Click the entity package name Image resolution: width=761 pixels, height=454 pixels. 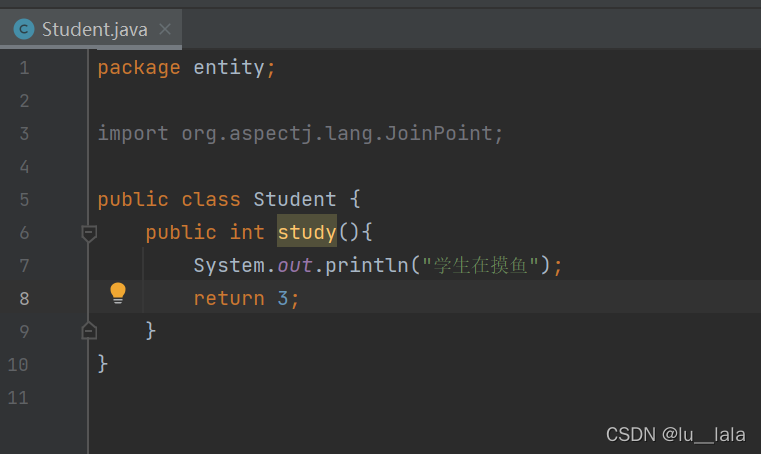pos(229,67)
